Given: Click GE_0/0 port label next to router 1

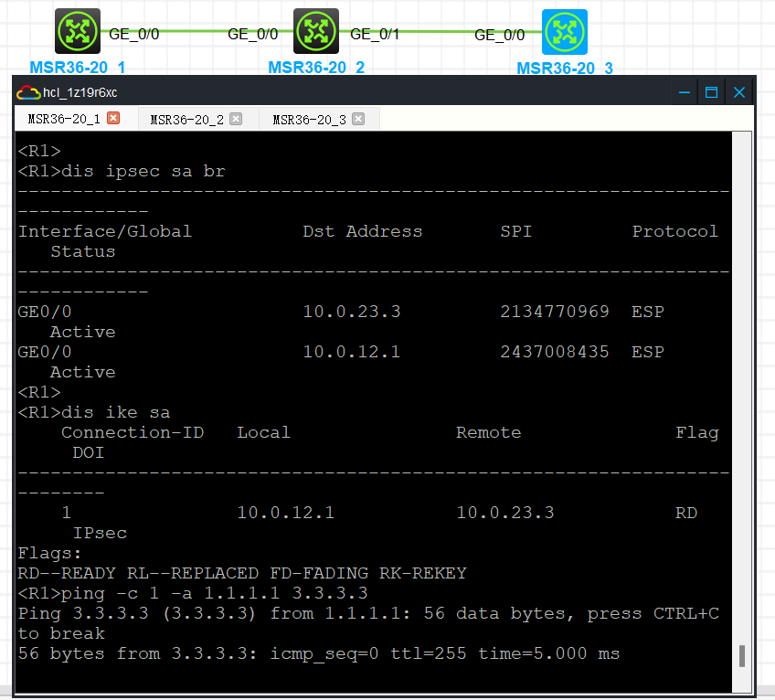Looking at the screenshot, I should coord(134,34).
